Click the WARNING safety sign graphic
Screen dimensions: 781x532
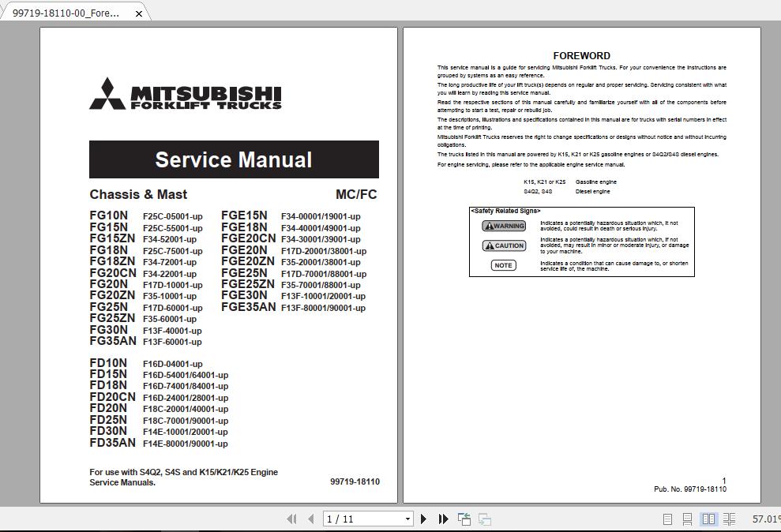[x=504, y=226]
